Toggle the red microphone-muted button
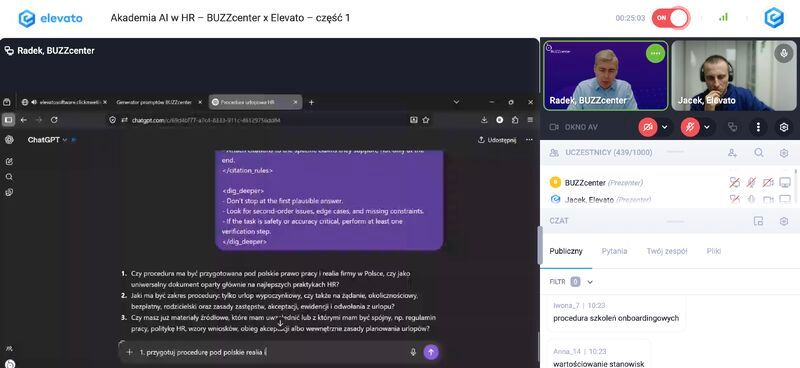 690,127
